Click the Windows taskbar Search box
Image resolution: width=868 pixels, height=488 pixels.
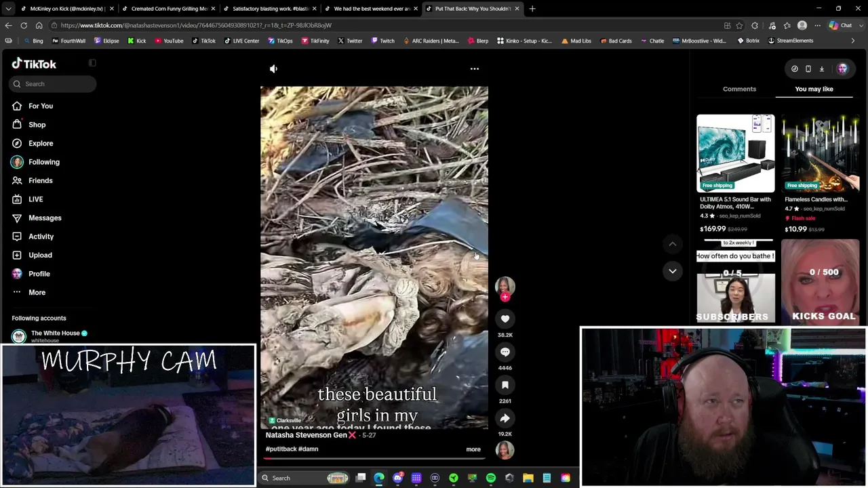click(304, 478)
